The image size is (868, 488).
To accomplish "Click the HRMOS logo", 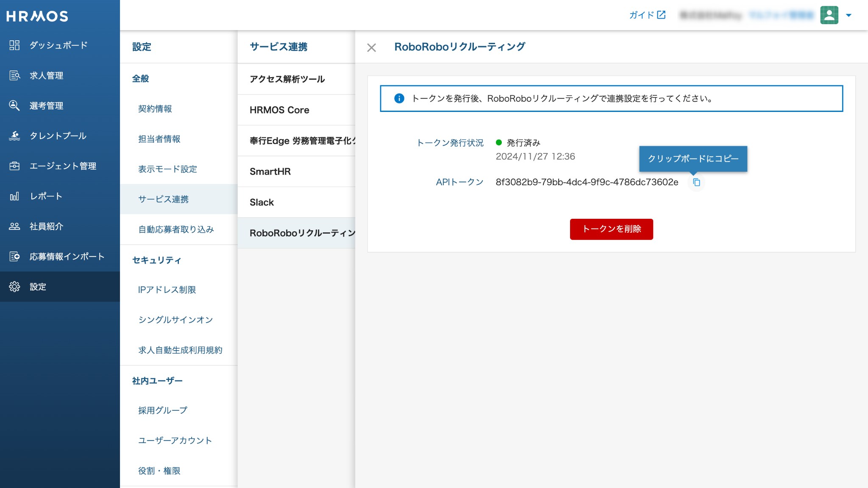I will point(37,16).
